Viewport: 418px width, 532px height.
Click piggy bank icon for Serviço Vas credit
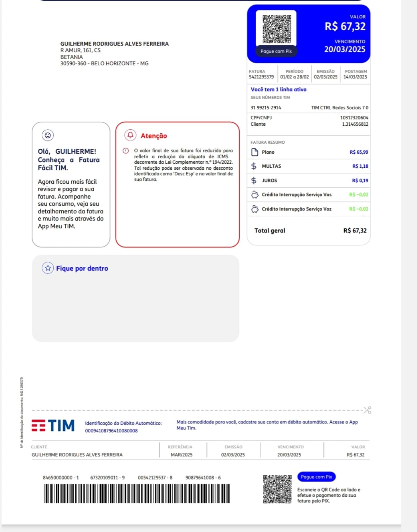254,195
